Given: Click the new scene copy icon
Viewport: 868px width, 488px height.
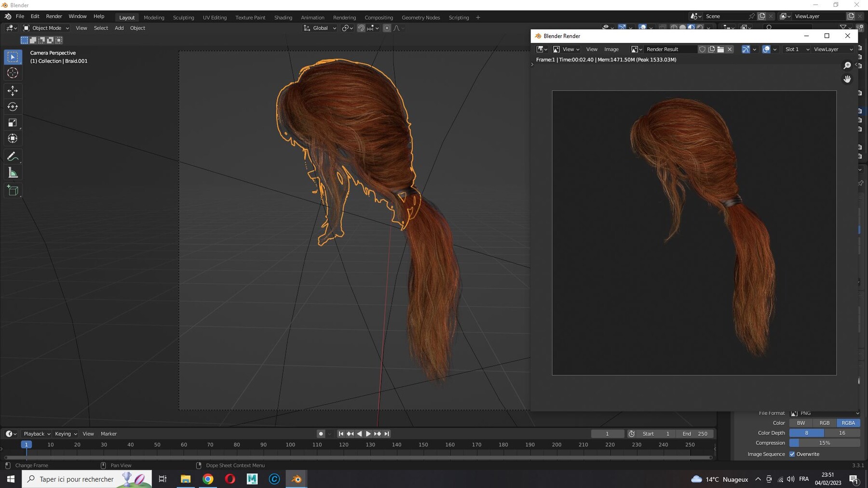Looking at the screenshot, I should [x=761, y=16].
